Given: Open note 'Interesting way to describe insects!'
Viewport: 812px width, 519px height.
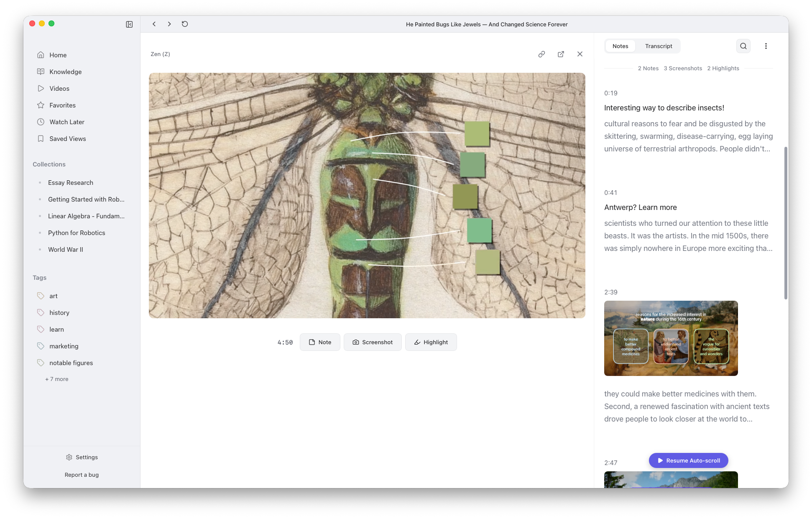Looking at the screenshot, I should 664,108.
